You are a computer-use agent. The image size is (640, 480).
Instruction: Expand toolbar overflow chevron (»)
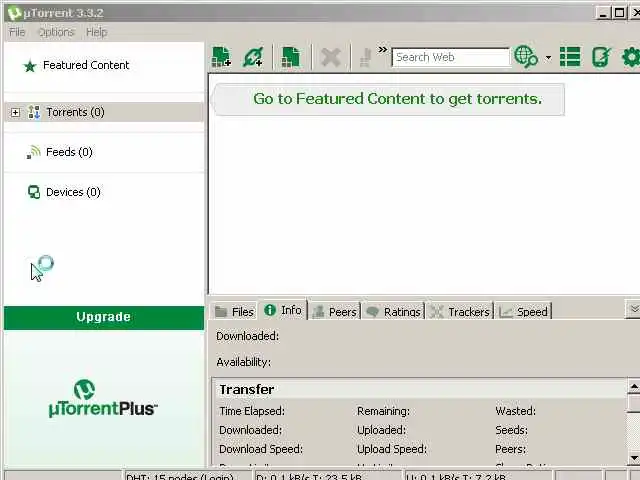(x=382, y=50)
